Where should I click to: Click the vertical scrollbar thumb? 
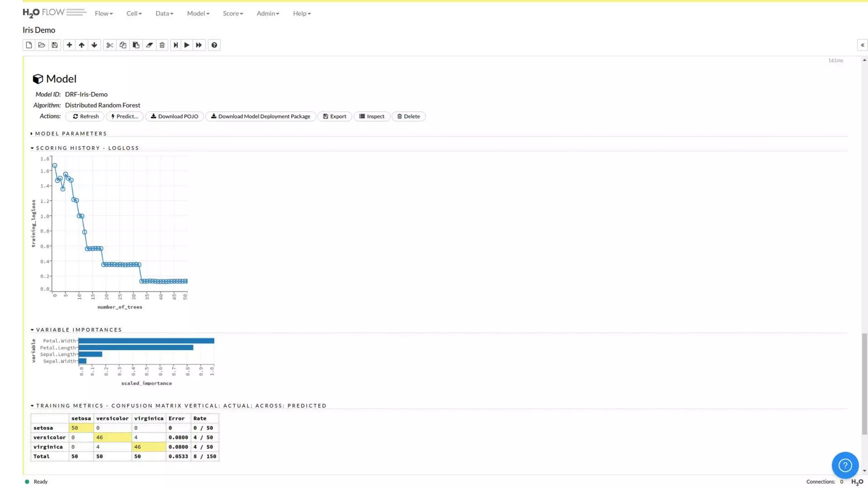tap(864, 383)
